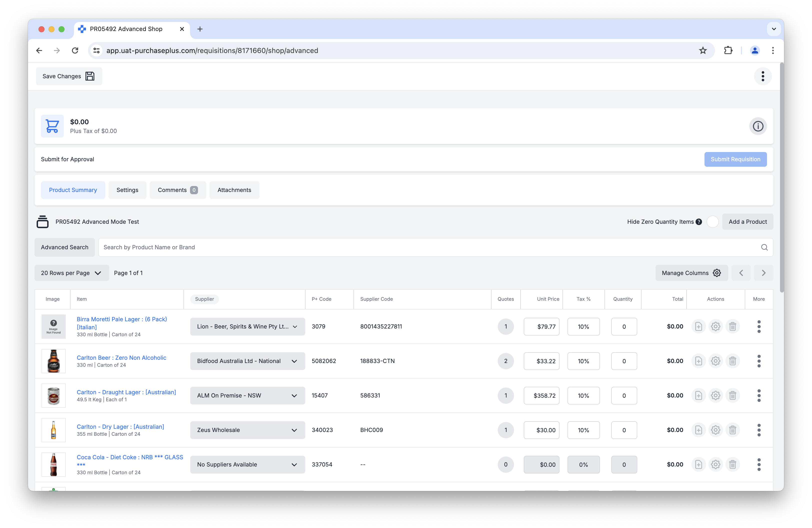This screenshot has height=528, width=812.
Task: Click the Hide Zero Quantity help icon
Action: 699,222
